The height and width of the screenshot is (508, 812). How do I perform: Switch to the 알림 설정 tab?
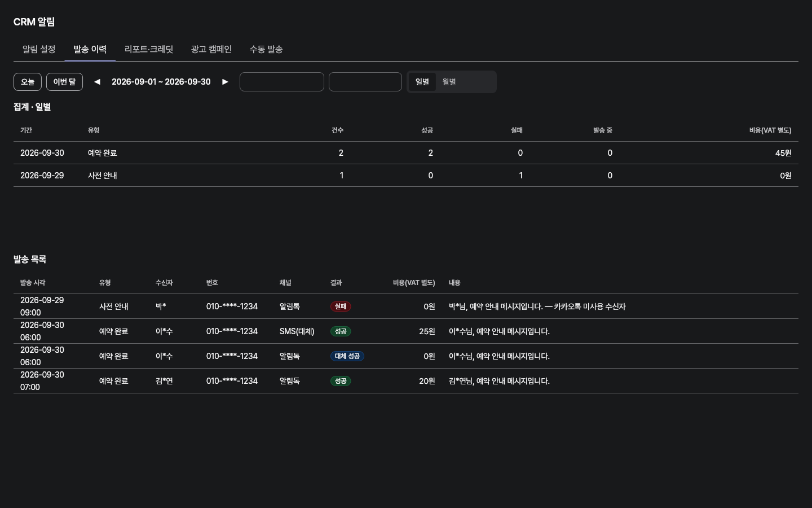click(39, 50)
